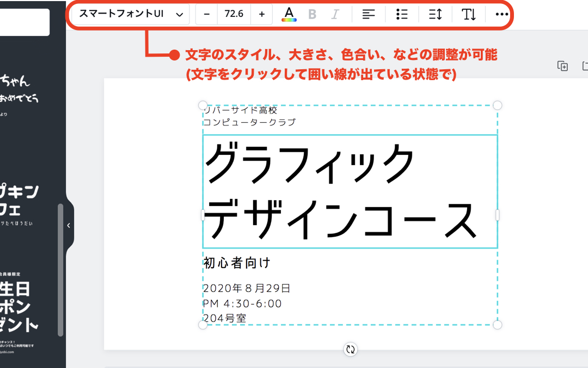Image resolution: width=588 pixels, height=368 pixels.
Task: Switch to vertical text direction
Action: (x=469, y=14)
